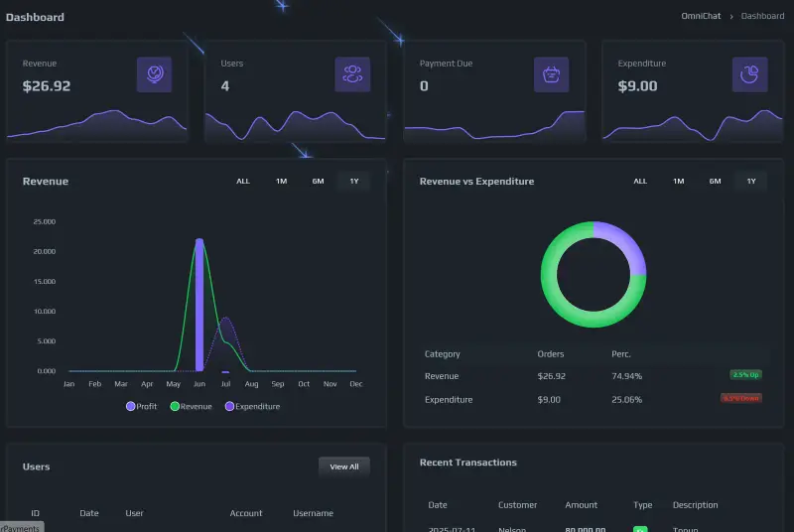Select 1M range in Revenue vs Expenditure
Viewport: 794px width, 532px height.
coord(679,182)
